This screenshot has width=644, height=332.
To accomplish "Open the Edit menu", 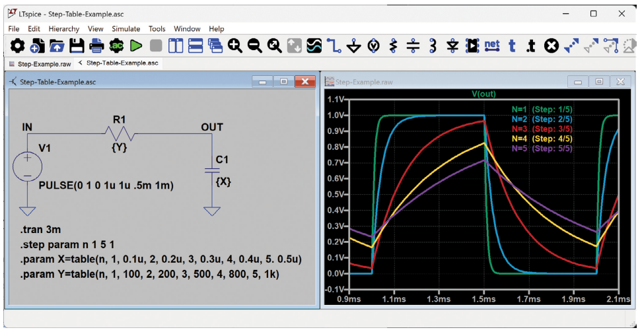I will tap(34, 29).
